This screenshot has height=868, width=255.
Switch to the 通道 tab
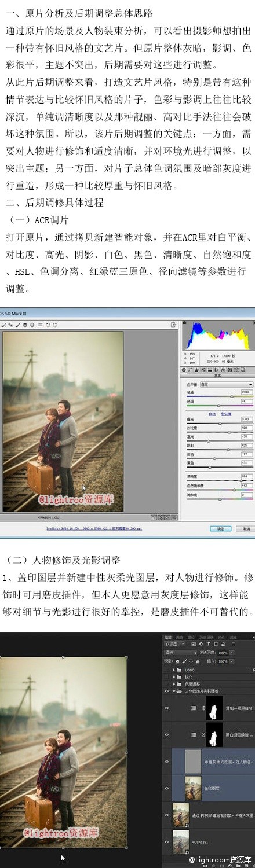180,637
